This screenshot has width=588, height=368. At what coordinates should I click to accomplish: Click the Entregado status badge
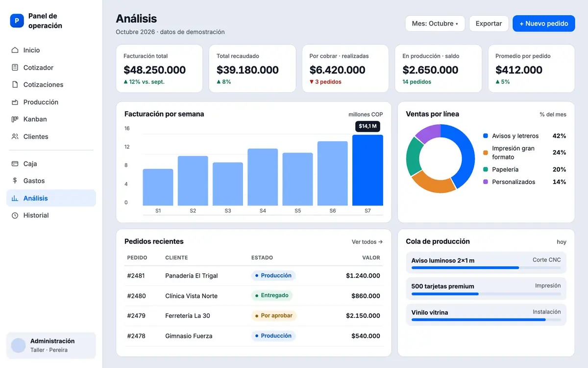(272, 296)
